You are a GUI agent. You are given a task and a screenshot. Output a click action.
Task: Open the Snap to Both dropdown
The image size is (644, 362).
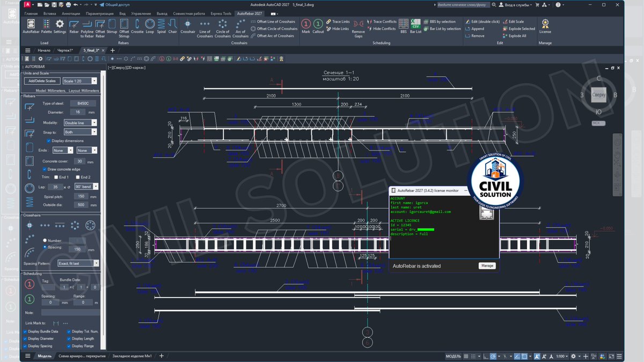[x=80, y=131]
